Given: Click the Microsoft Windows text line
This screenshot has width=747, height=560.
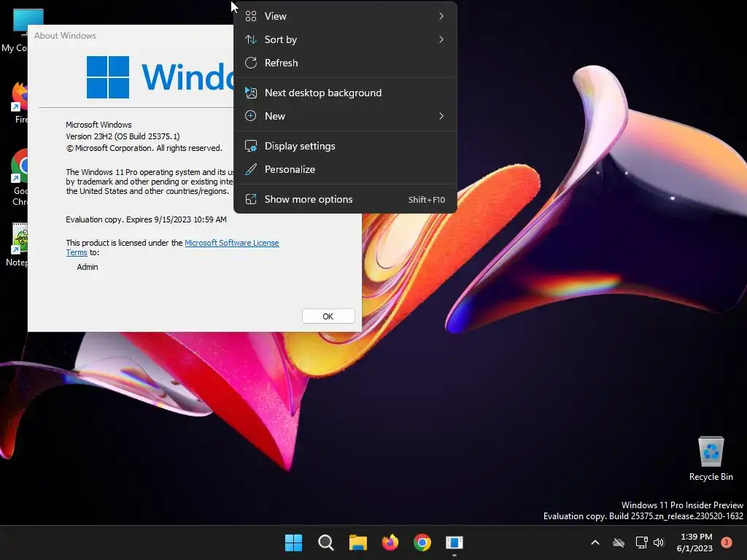Looking at the screenshot, I should [x=98, y=125].
